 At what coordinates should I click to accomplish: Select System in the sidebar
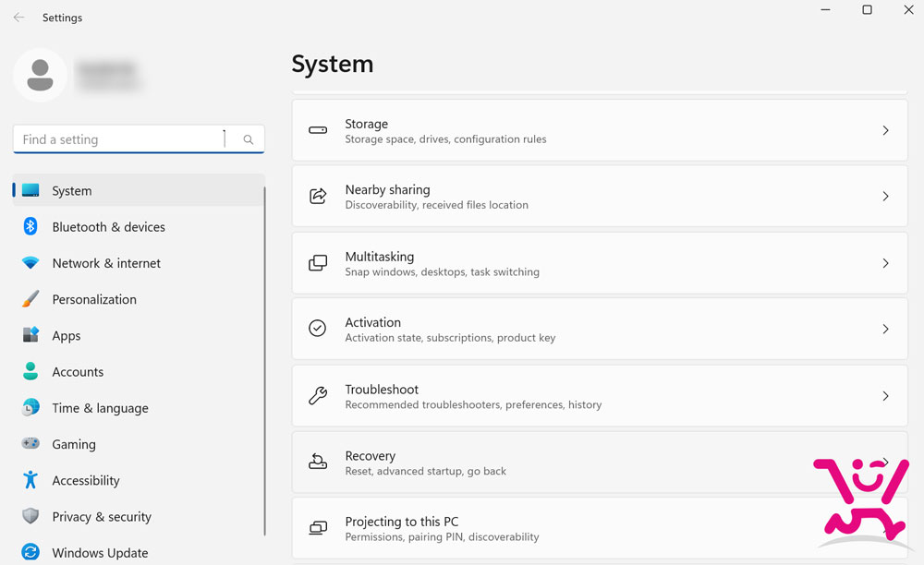click(x=139, y=190)
